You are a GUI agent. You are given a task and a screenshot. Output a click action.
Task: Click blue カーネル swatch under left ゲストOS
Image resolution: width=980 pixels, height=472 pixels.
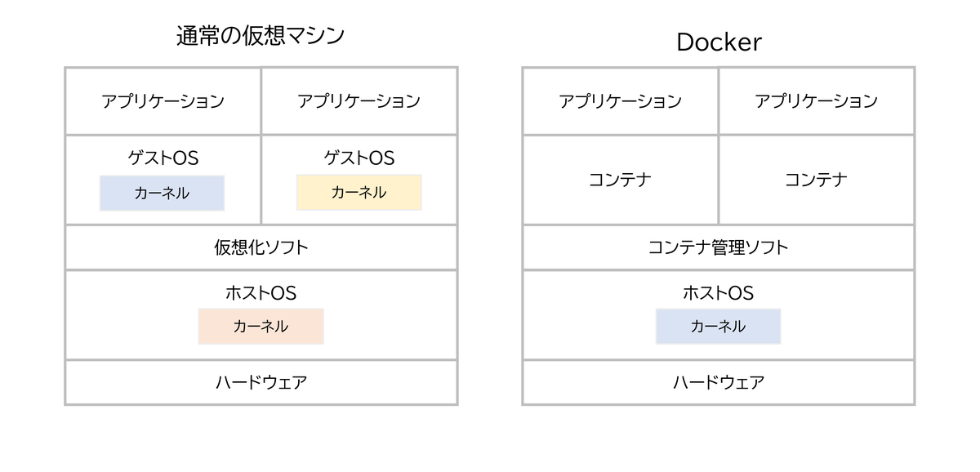[x=162, y=194]
